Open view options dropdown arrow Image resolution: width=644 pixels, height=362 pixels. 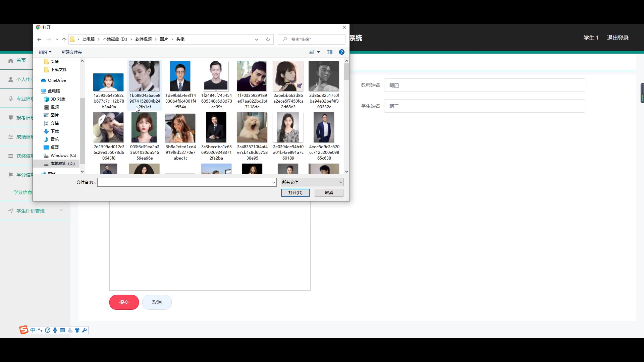[319, 52]
